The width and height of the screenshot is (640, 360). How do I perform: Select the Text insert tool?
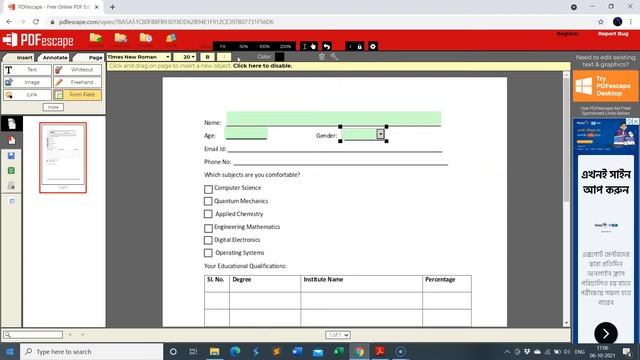click(27, 70)
